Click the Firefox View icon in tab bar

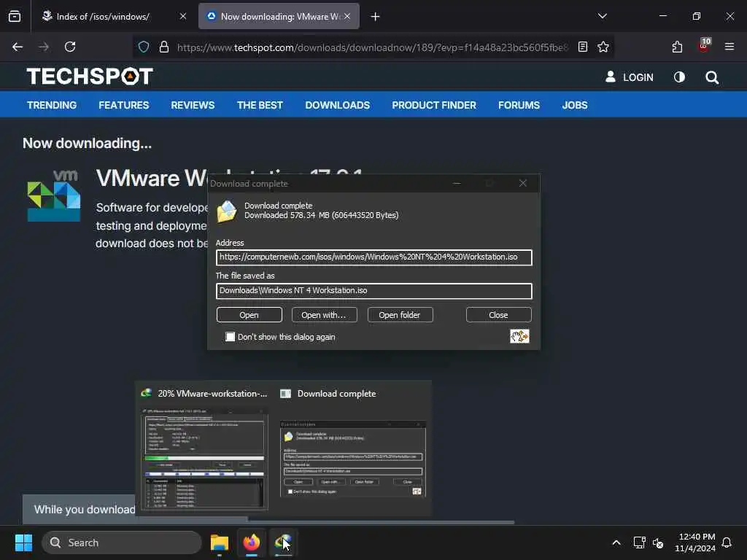[x=15, y=17]
